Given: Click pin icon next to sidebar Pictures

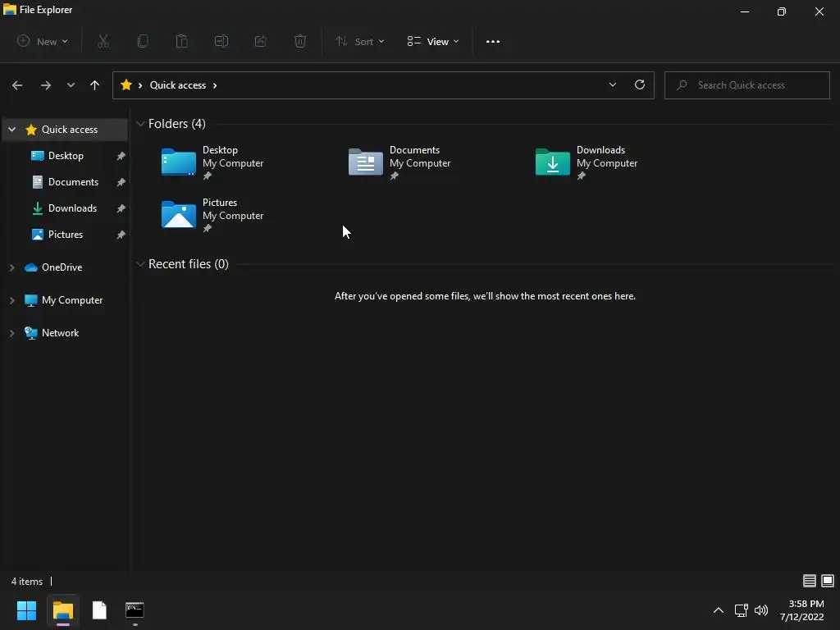Looking at the screenshot, I should [x=121, y=235].
